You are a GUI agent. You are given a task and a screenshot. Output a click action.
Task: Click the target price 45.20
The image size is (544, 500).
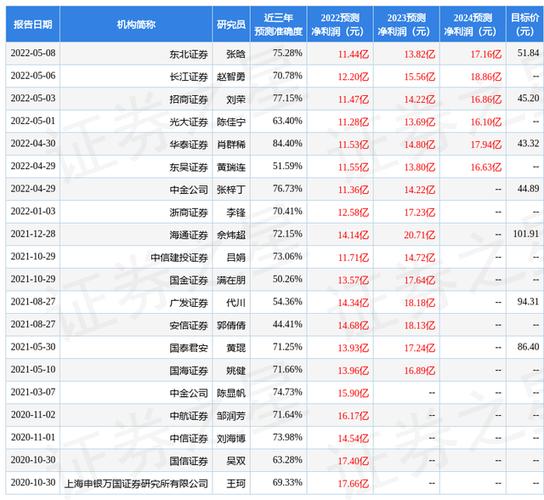pyautogui.click(x=528, y=98)
